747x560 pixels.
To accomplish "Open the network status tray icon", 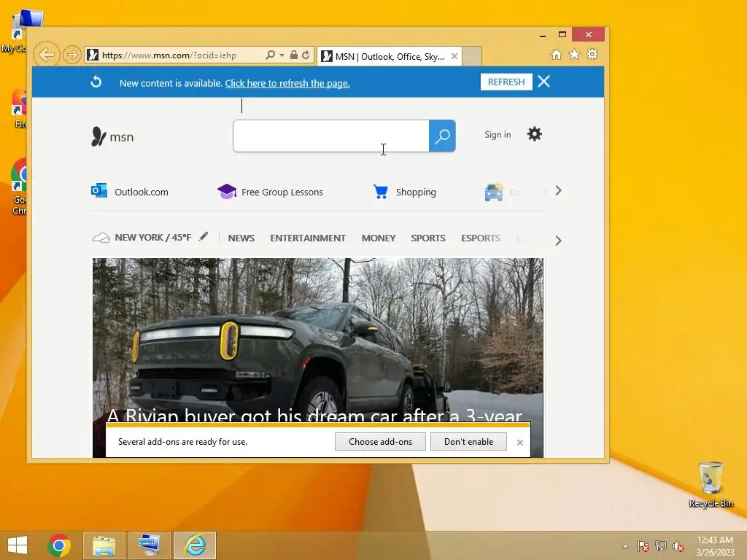I will [661, 546].
